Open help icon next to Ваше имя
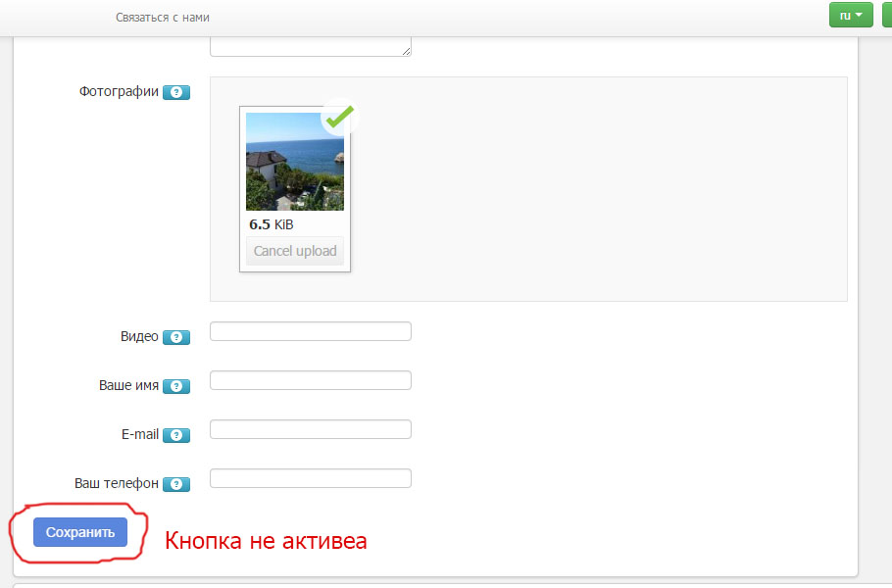The height and width of the screenshot is (588, 892). (176, 386)
